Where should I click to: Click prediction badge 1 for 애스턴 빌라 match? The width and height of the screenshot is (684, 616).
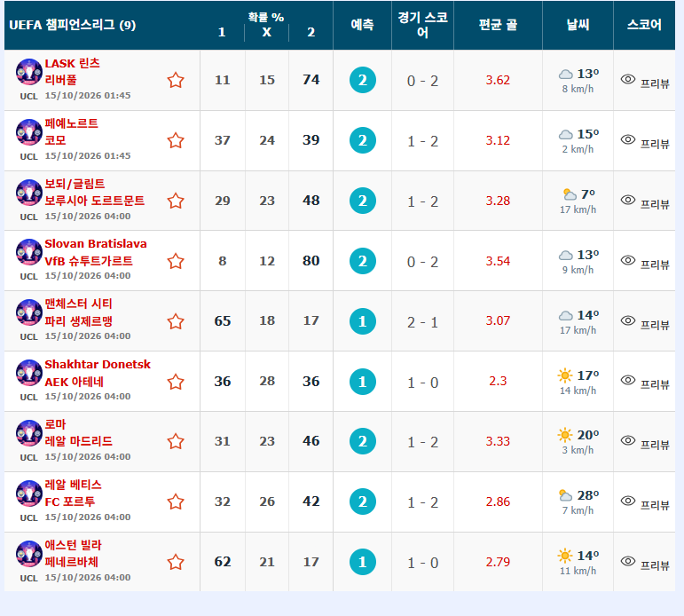pyautogui.click(x=363, y=562)
